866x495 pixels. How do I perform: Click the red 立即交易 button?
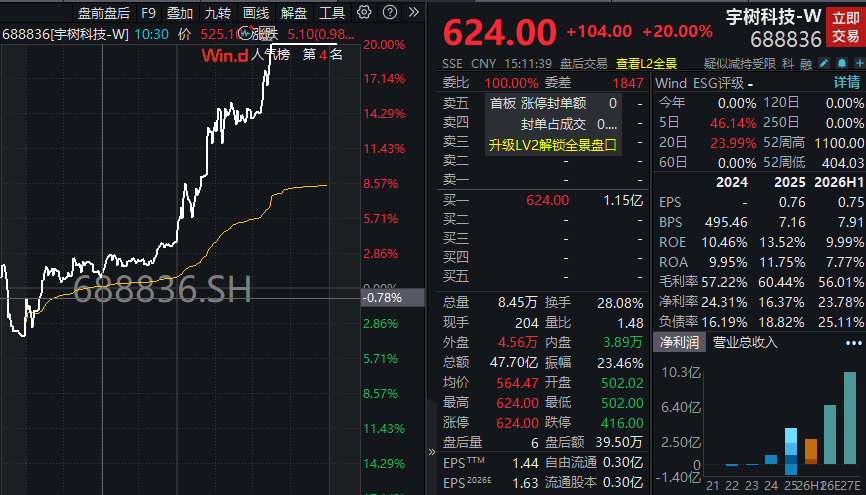click(x=846, y=27)
